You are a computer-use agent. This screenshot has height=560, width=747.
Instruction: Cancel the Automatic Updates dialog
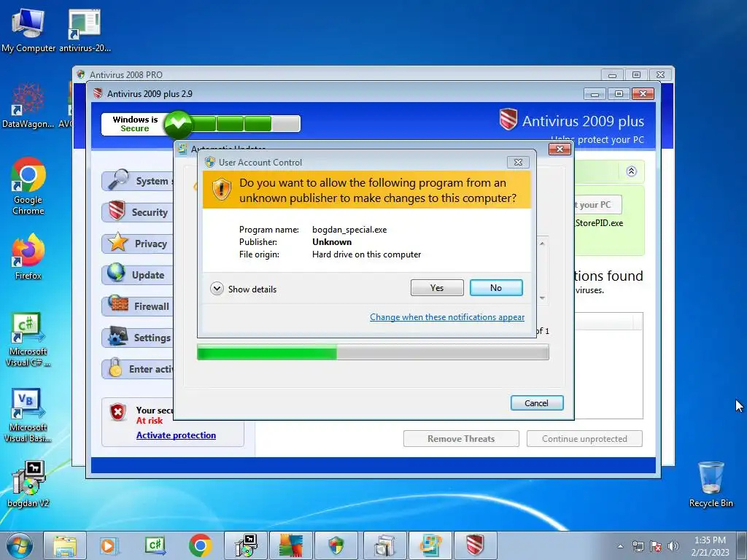click(x=537, y=402)
